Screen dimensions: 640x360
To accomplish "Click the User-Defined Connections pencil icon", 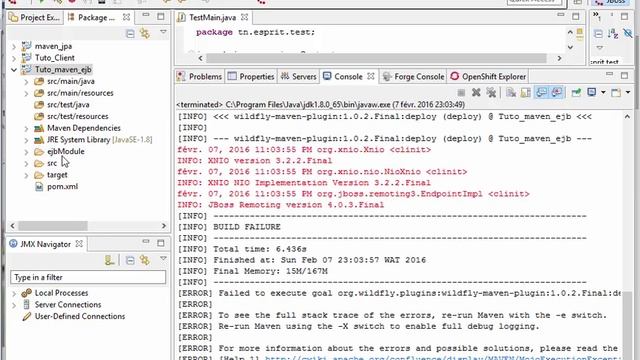I will click(27, 316).
